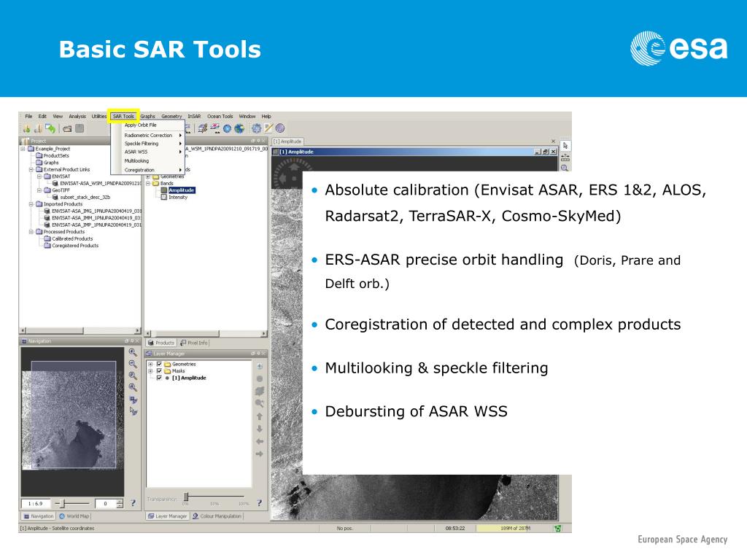Click the move layer up arrow

coord(260,416)
